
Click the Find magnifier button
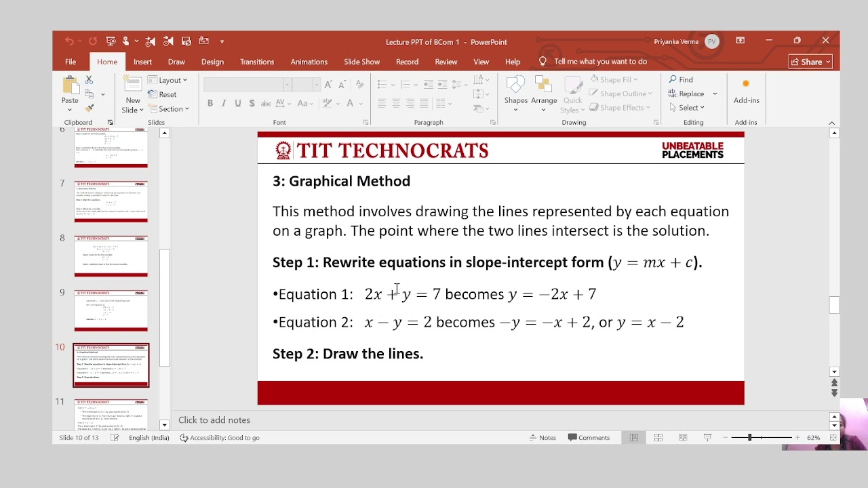click(x=681, y=80)
